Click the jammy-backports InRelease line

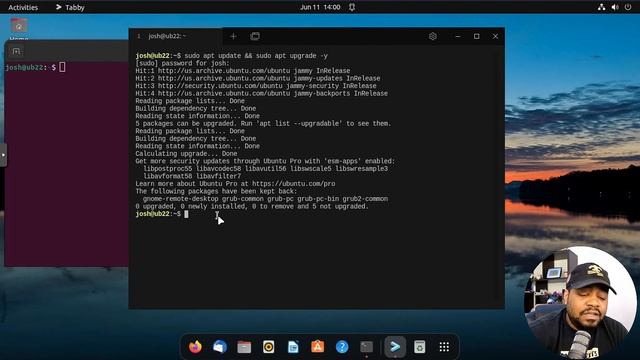[x=262, y=93]
